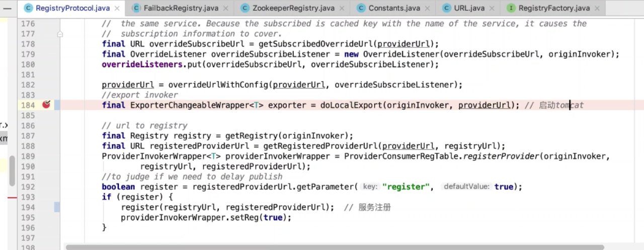The image size is (644, 250).
Task: Collapse the comment fold marker at line 177
Action: tap(60, 34)
